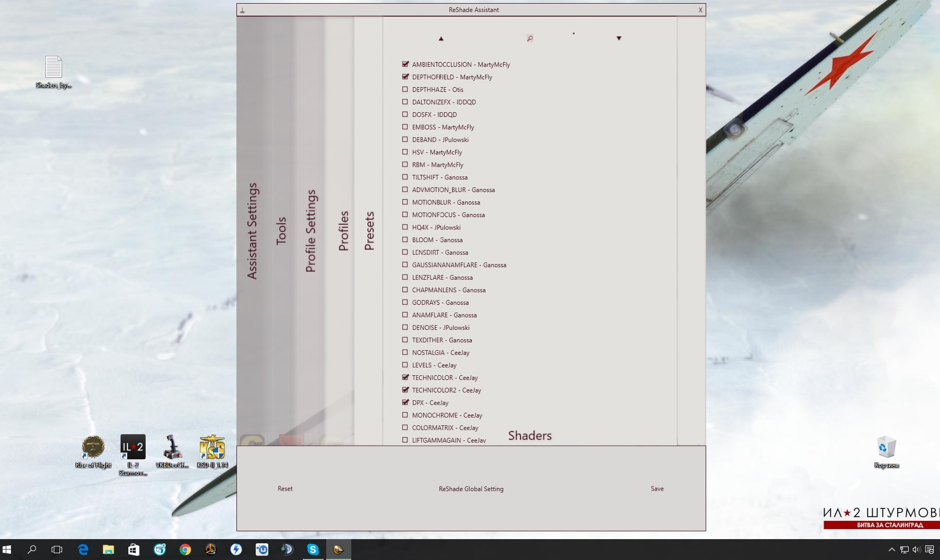Screen dimensions: 940x560
Task: Open the Profile Settings tab
Action: pos(311,231)
